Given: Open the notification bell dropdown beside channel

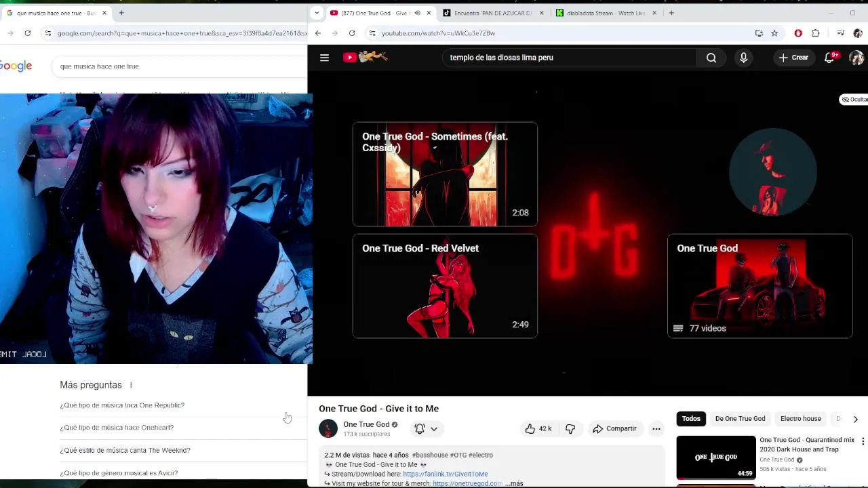Looking at the screenshot, I should [426, 428].
